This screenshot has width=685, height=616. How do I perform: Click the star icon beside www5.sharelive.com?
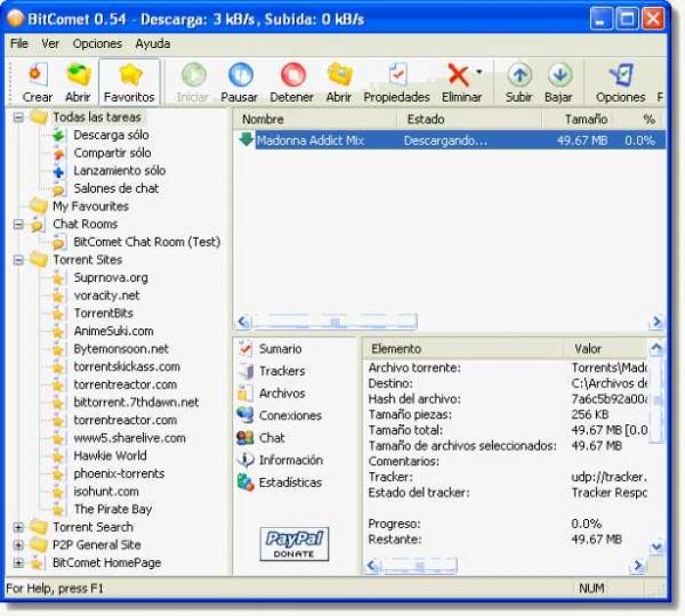click(58, 438)
